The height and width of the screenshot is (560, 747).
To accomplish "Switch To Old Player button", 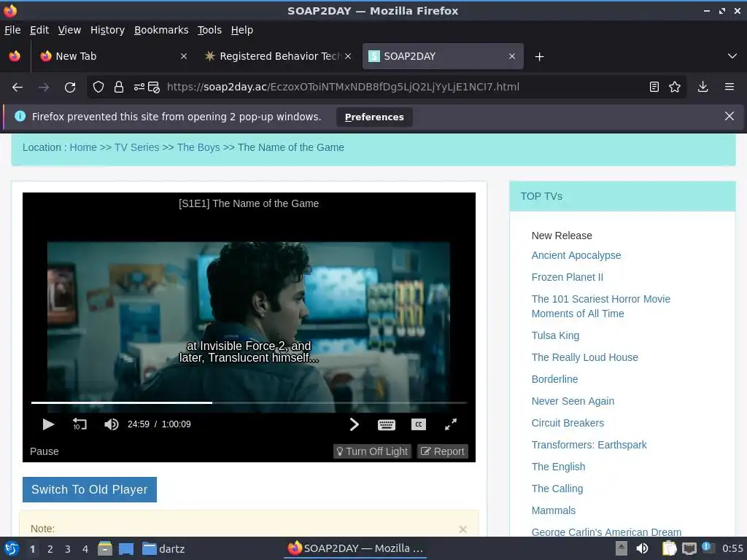I will (x=90, y=489).
